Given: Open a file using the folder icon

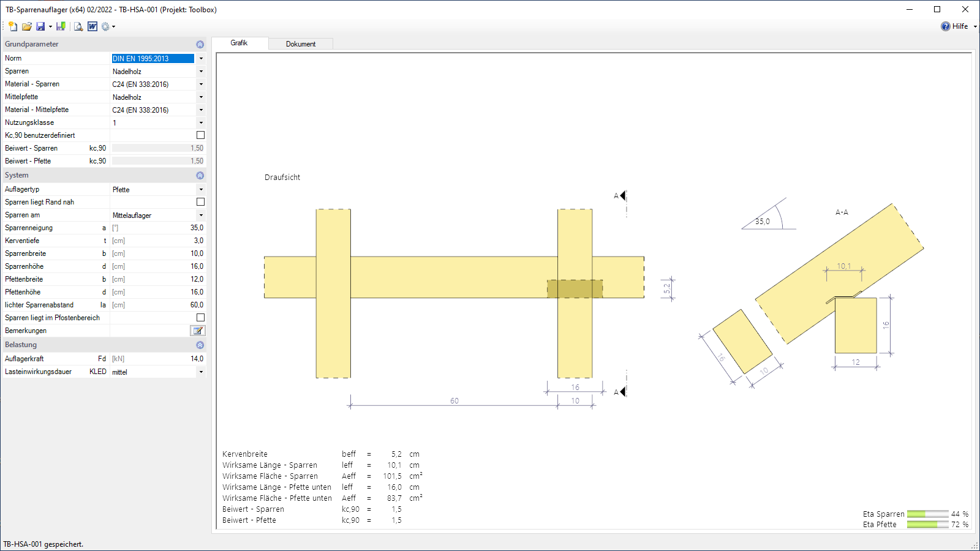Looking at the screenshot, I should (26, 26).
